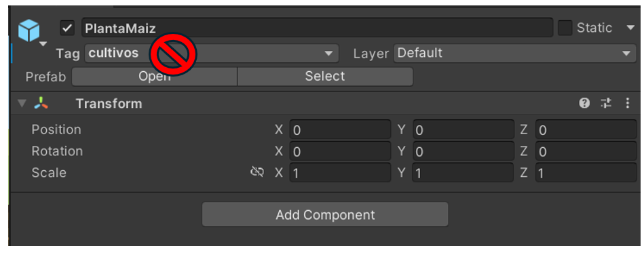Screen dimensions: 644x259
Task: Click the prefab Open button
Action: point(155,77)
